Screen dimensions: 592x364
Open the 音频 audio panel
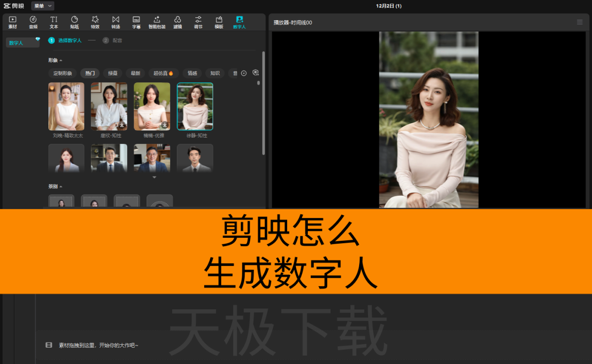[33, 22]
